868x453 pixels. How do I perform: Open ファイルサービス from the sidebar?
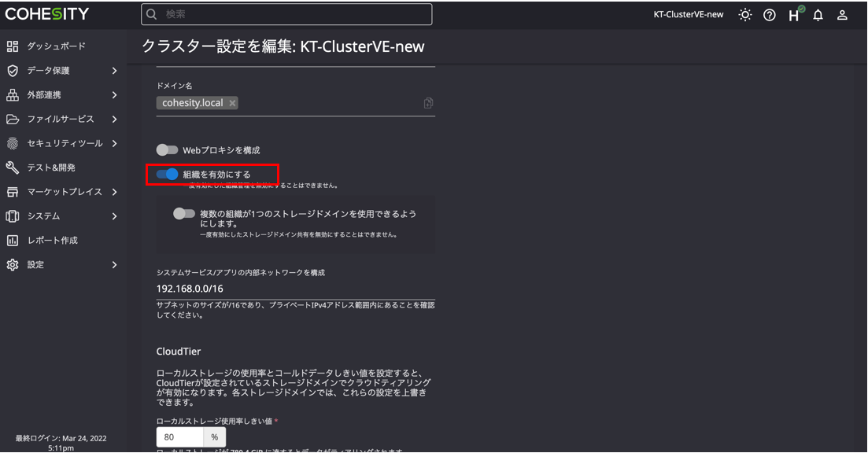[61, 119]
